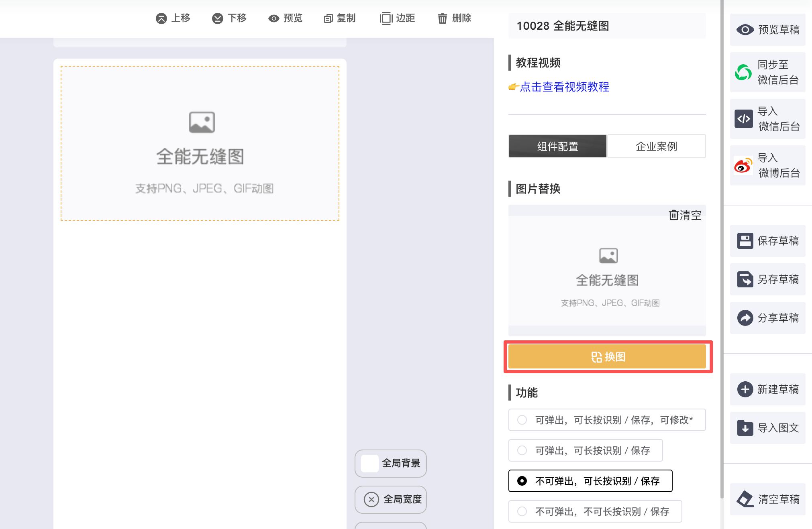This screenshot has height=529, width=812.
Task: Click the white 全局背景 color swatch
Action: [369, 463]
